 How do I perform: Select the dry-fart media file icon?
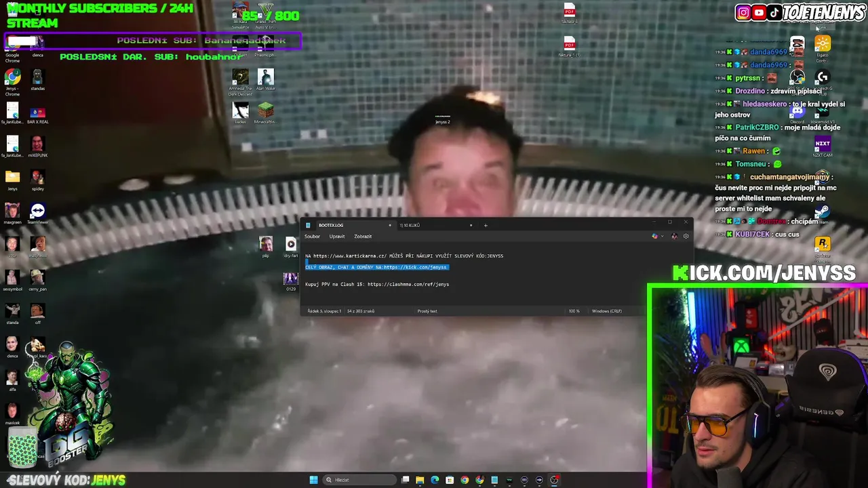[x=291, y=247]
